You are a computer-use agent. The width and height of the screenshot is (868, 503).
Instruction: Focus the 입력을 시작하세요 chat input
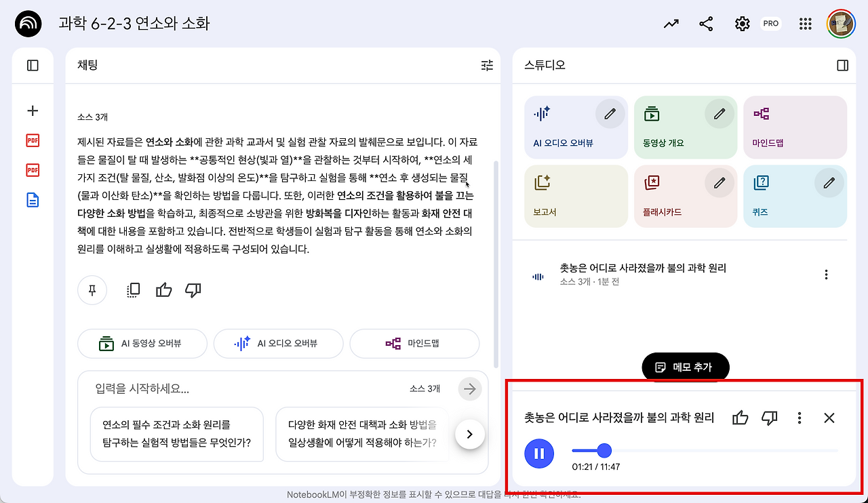tap(248, 388)
